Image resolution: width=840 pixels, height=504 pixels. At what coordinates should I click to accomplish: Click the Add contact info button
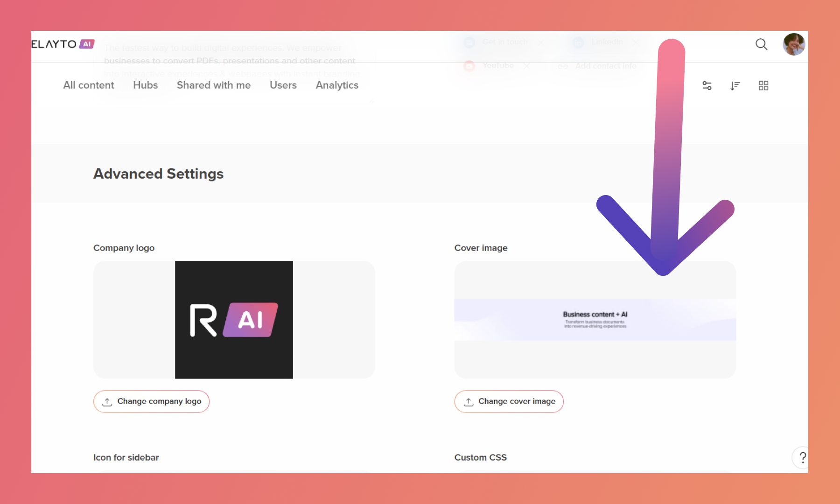click(x=605, y=66)
